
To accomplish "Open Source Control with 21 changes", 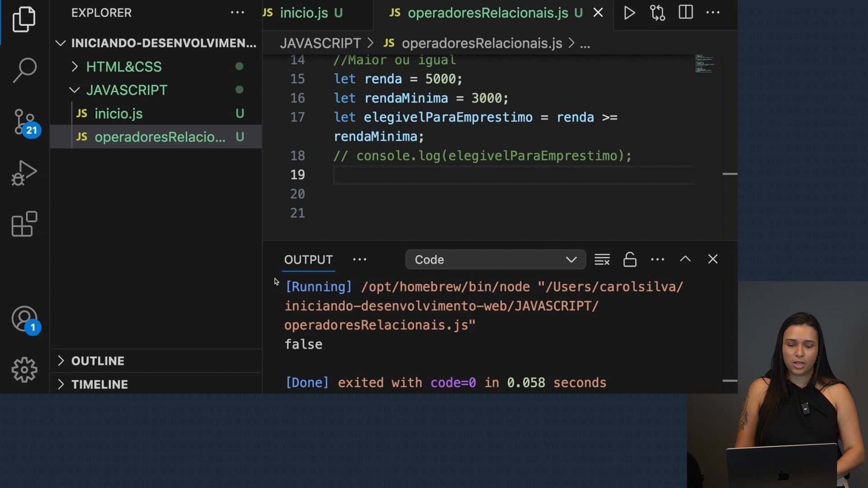I will click(24, 122).
